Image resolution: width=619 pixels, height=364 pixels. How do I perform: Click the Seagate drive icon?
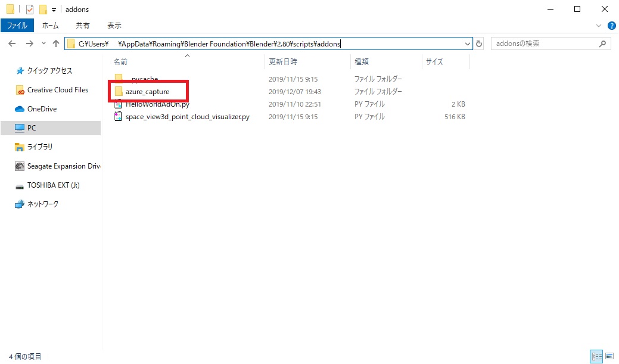pyautogui.click(x=20, y=166)
